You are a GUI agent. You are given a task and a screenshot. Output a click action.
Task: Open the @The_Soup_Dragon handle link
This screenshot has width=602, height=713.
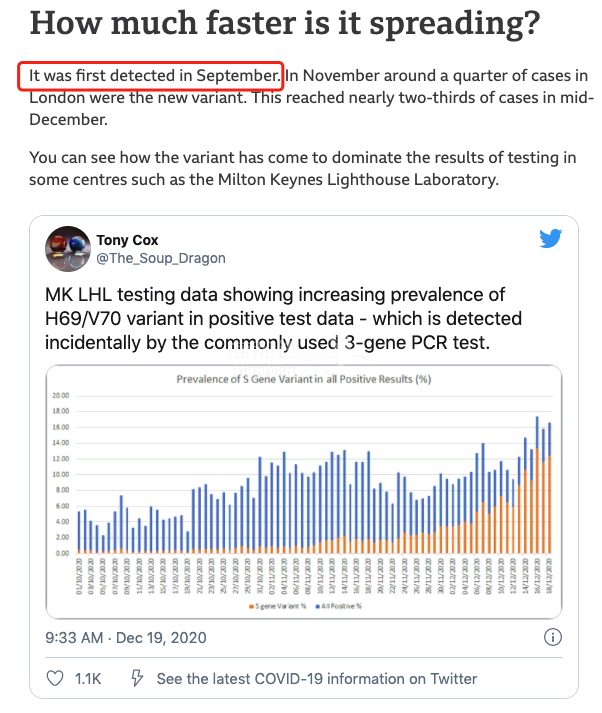click(x=161, y=258)
